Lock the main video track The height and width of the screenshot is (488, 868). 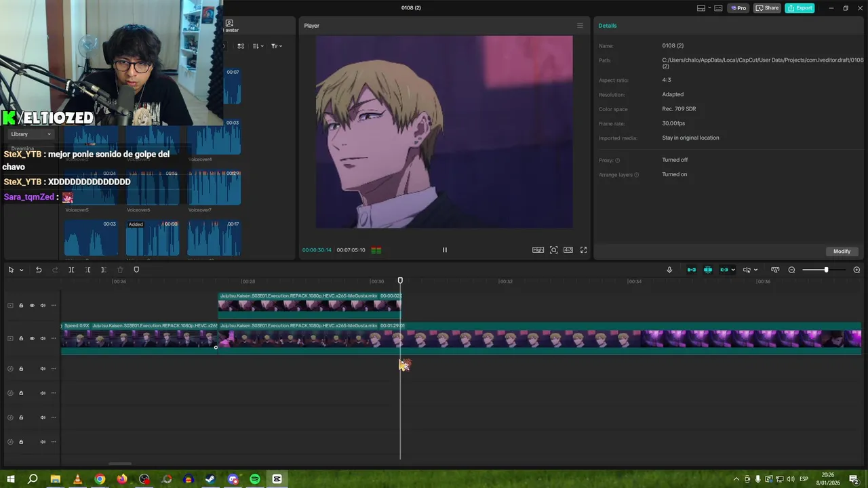click(x=21, y=338)
